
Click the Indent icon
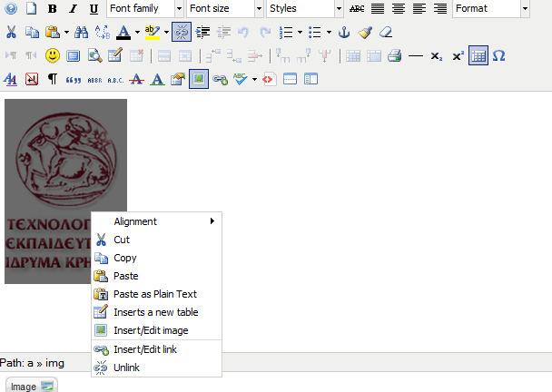[202, 32]
